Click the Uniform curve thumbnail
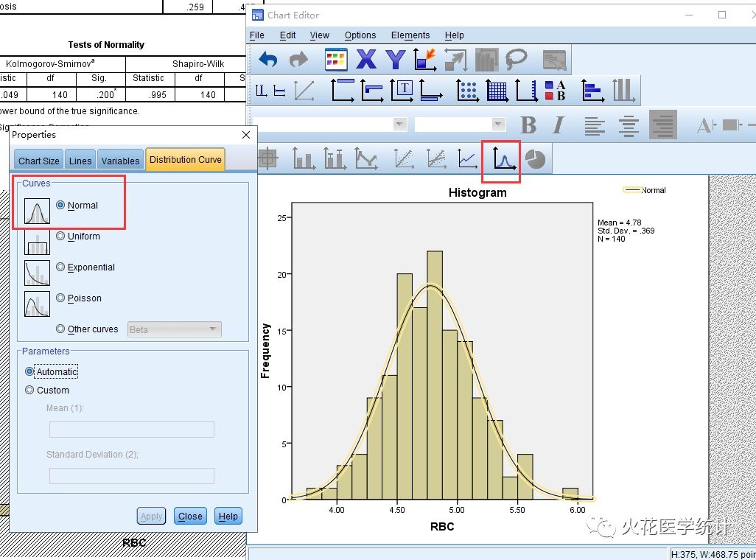 37,242
